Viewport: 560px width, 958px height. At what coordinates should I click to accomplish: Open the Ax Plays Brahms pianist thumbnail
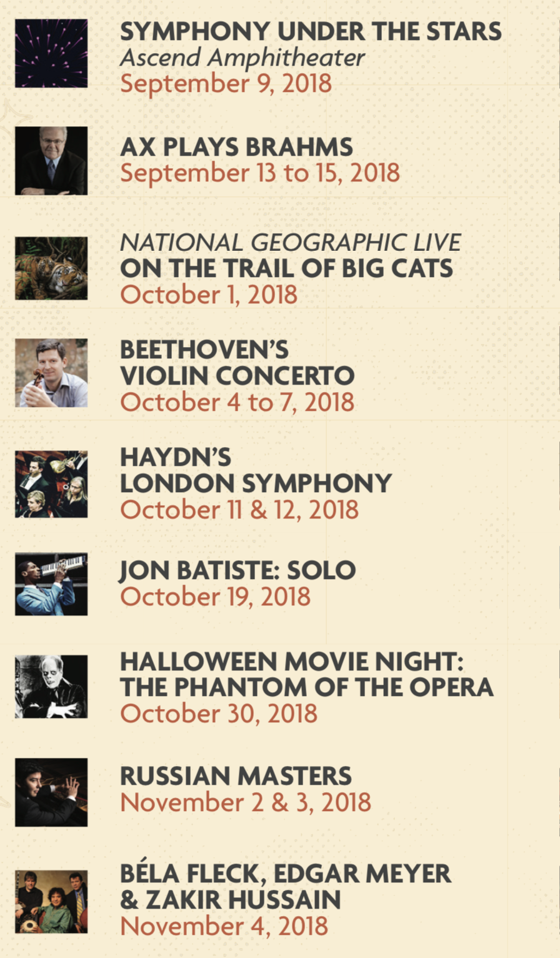click(51, 161)
